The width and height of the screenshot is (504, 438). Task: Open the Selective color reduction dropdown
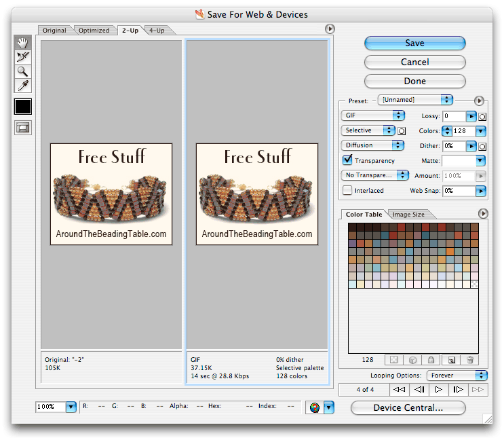(368, 130)
